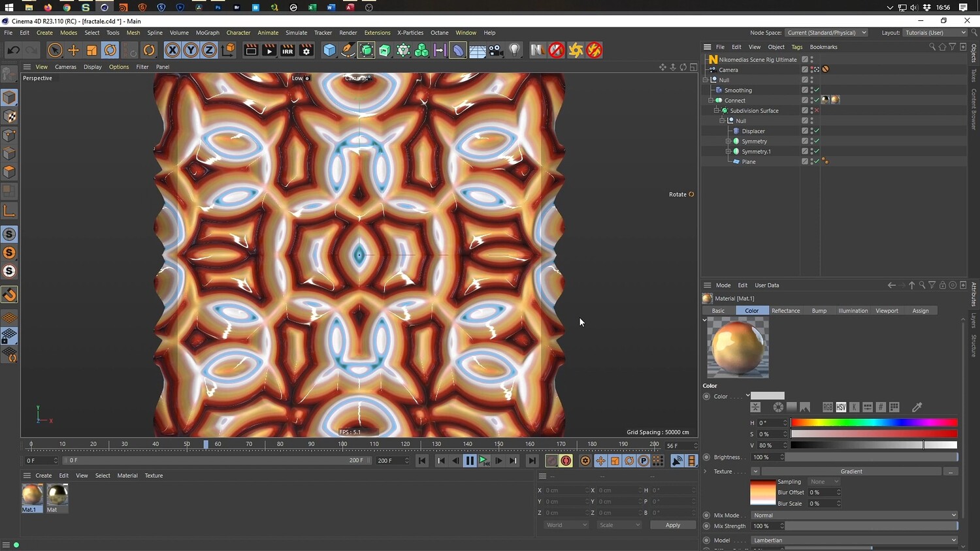
Task: Open the Mix Mode Normal dropdown
Action: pyautogui.click(x=855, y=515)
